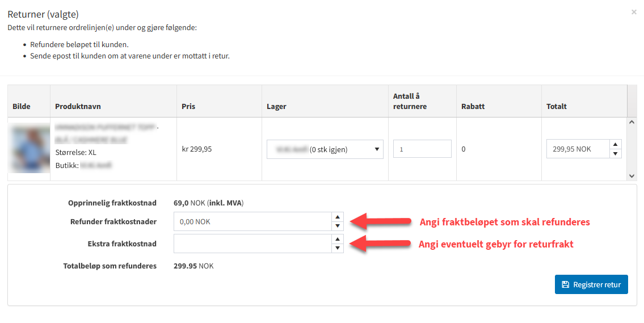The width and height of the screenshot is (644, 323).
Task: Open the Lager warehouse dropdown
Action: pos(325,149)
